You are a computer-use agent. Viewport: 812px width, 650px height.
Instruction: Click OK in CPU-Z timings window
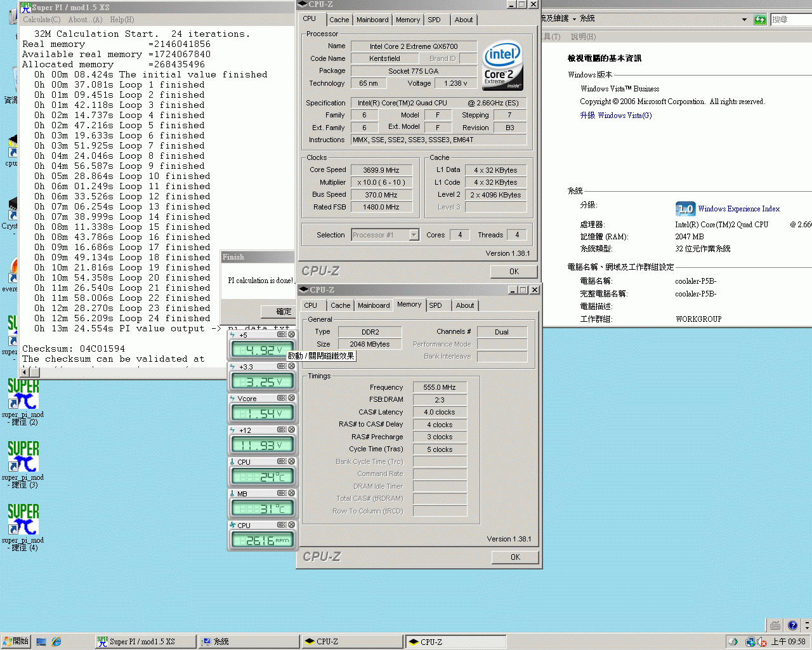tap(515, 557)
